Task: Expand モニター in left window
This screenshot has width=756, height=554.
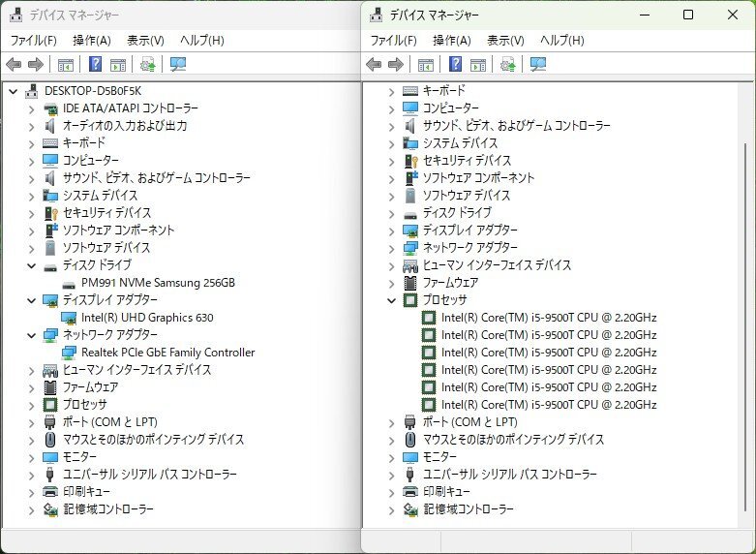Action: (x=31, y=457)
